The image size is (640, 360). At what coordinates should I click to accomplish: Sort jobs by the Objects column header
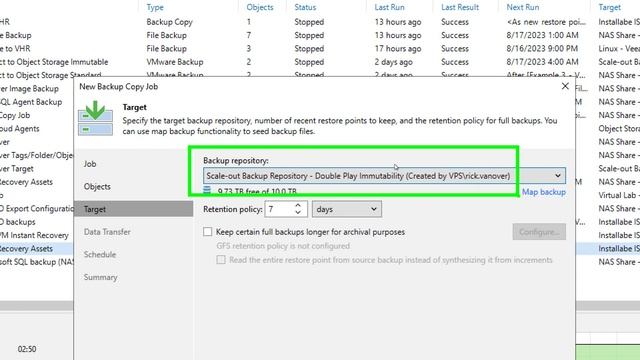pyautogui.click(x=260, y=7)
